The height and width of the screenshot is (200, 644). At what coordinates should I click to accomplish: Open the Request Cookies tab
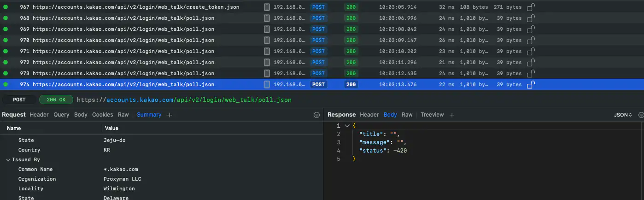tap(102, 115)
